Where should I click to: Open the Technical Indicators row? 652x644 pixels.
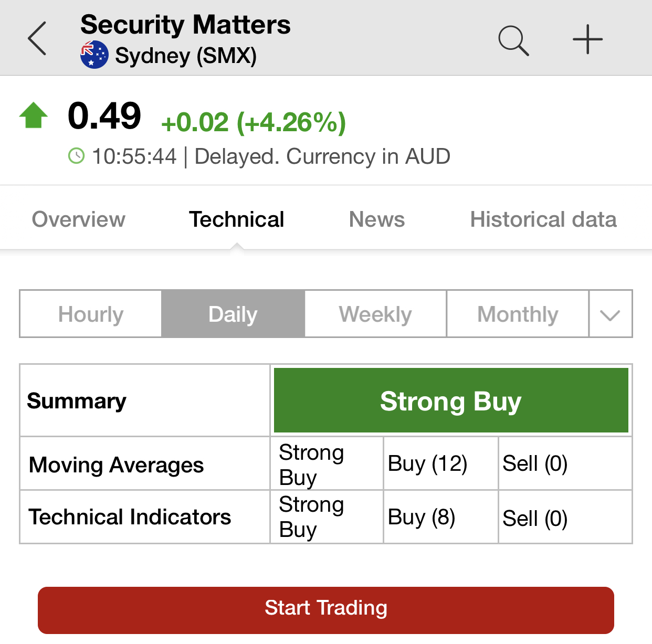[x=326, y=517]
